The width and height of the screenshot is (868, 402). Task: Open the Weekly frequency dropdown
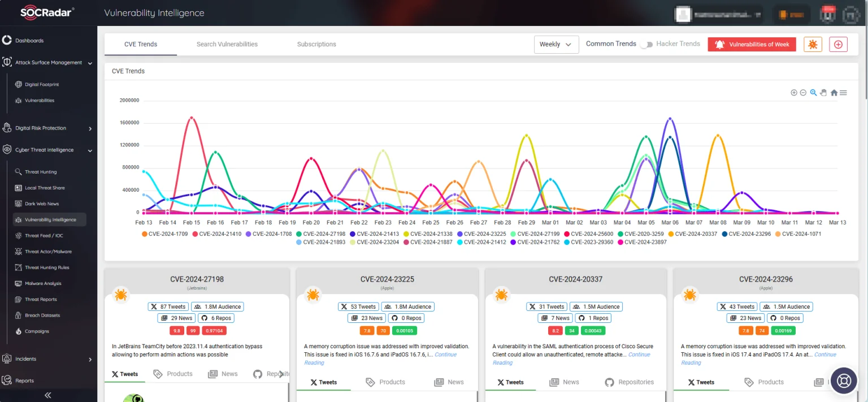tap(555, 44)
